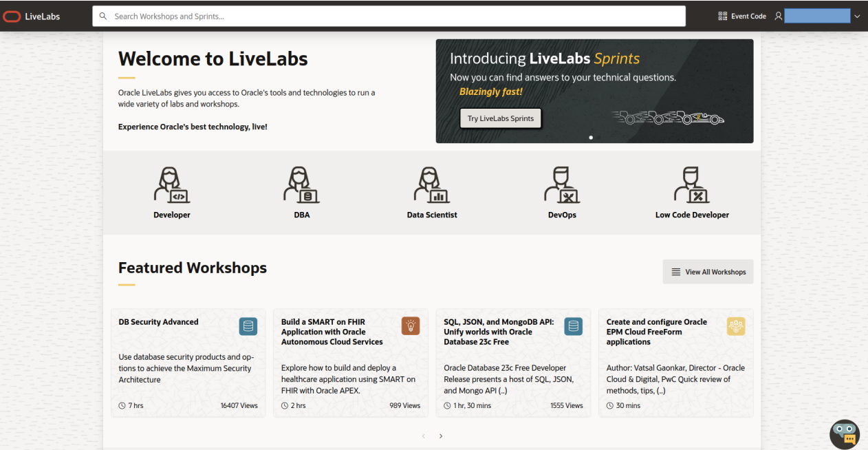Click clock icon beside 30 mins
Viewport: 868px width, 450px height.
point(610,406)
